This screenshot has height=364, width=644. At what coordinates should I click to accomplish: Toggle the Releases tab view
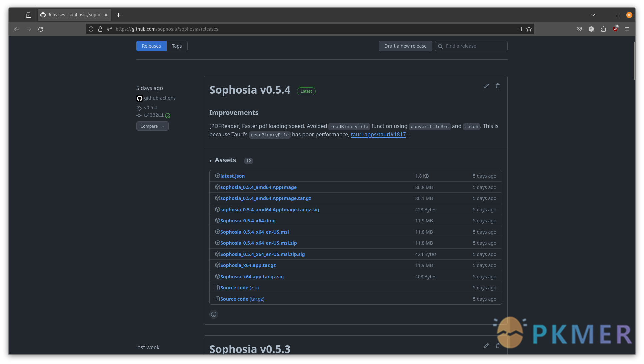151,46
